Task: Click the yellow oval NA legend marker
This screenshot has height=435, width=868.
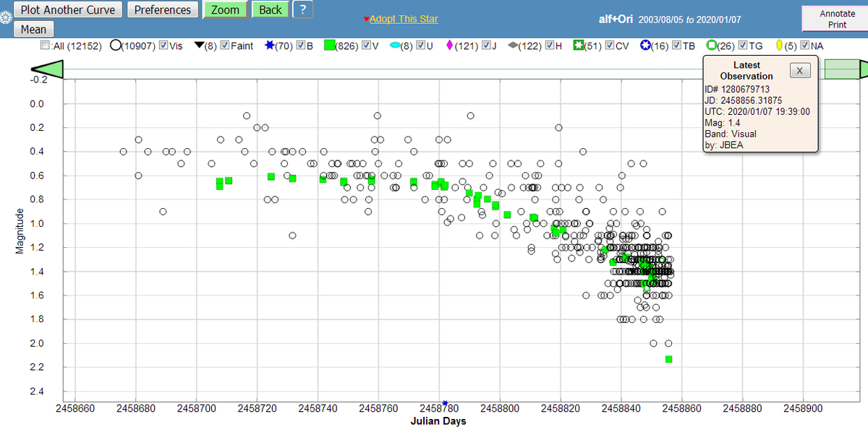Action: [x=780, y=46]
